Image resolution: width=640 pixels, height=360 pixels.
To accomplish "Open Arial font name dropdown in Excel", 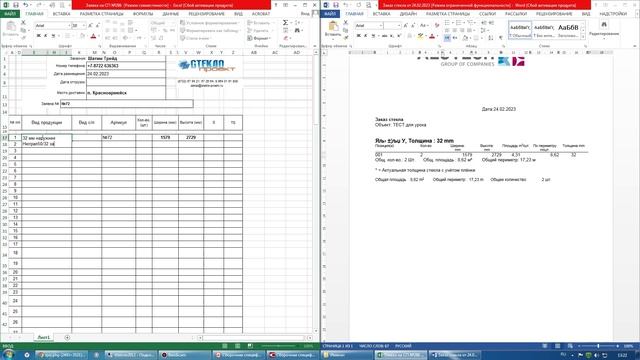I will [x=69, y=26].
